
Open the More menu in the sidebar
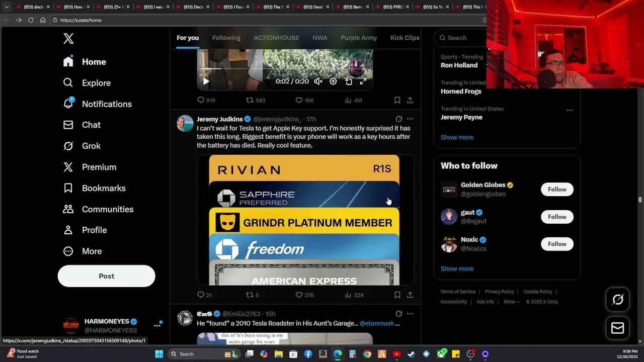[82, 251]
